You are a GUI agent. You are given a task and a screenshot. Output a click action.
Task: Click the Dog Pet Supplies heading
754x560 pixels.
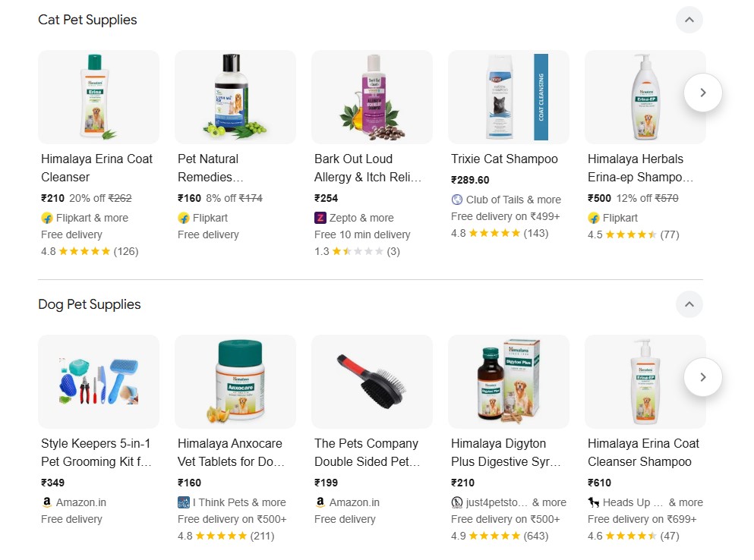(x=89, y=304)
